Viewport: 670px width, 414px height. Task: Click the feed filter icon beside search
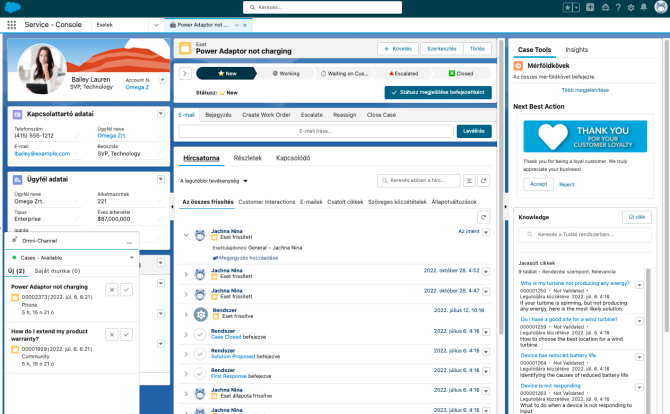(469, 181)
